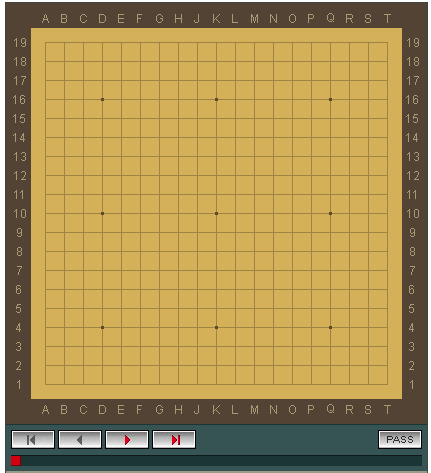Image resolution: width=431 pixels, height=473 pixels.
Task: Place a stone on D10 star point
Action: [102, 213]
